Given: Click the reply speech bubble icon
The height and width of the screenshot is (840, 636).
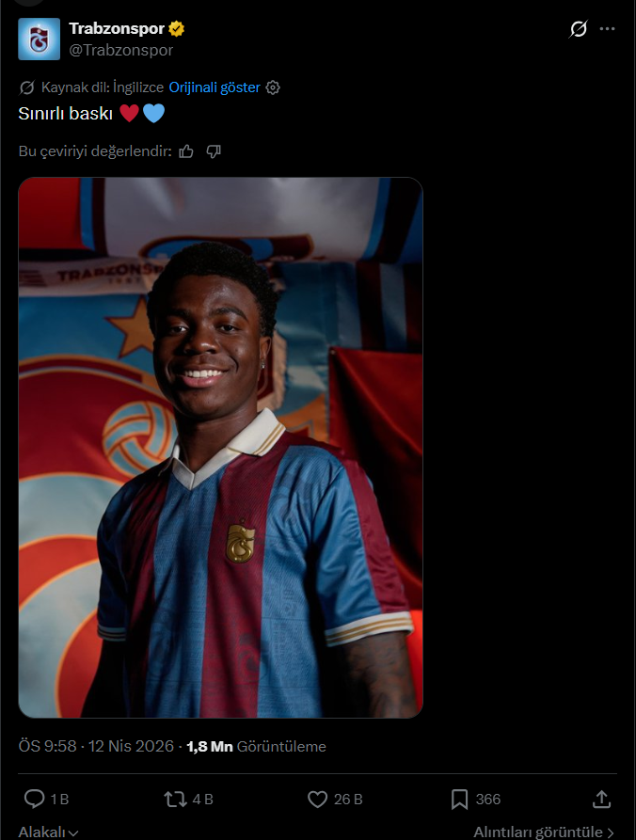Looking at the screenshot, I should point(35,800).
